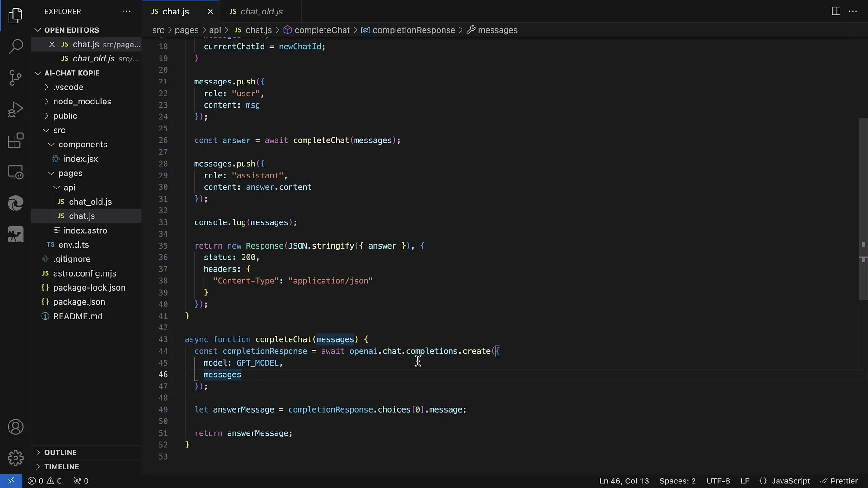This screenshot has height=488, width=868.
Task: Expand the .vscode folder
Action: point(46,87)
